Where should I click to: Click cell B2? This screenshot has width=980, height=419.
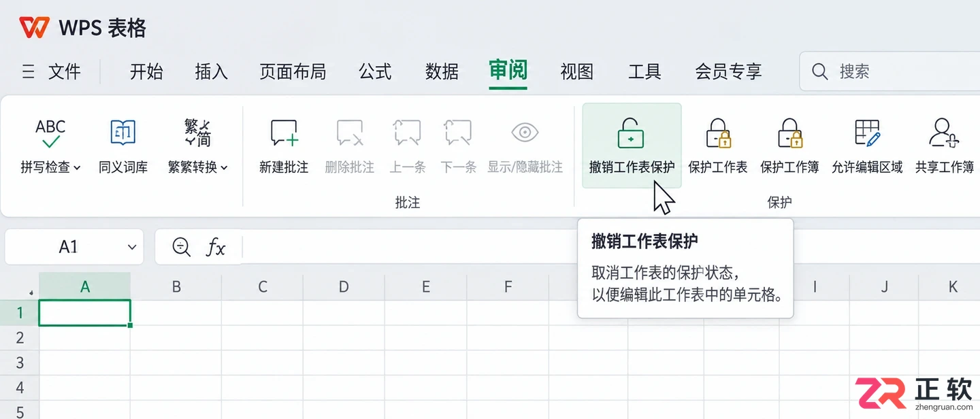pos(176,337)
